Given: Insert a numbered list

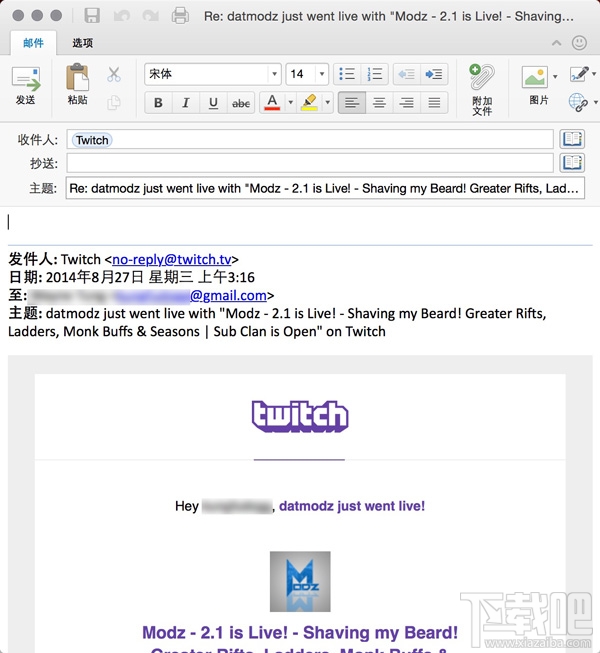Looking at the screenshot, I should [375, 74].
